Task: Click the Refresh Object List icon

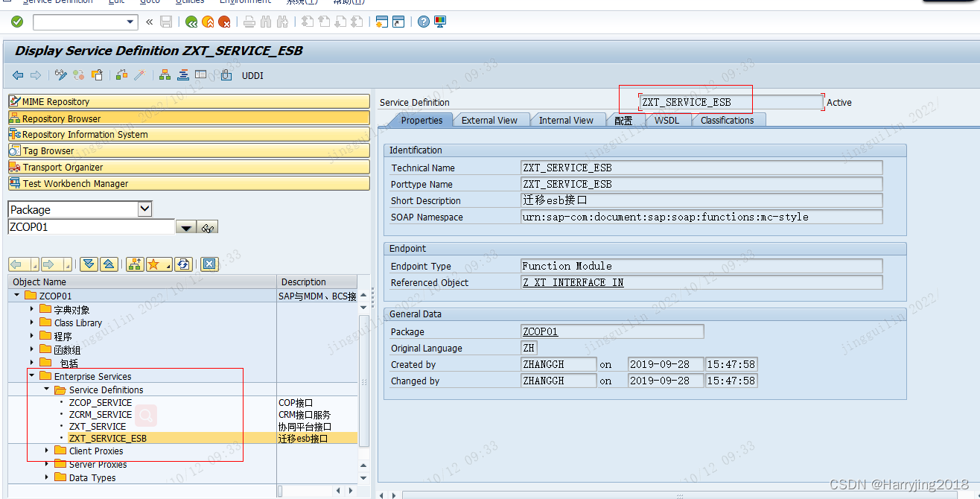Action: (183, 264)
